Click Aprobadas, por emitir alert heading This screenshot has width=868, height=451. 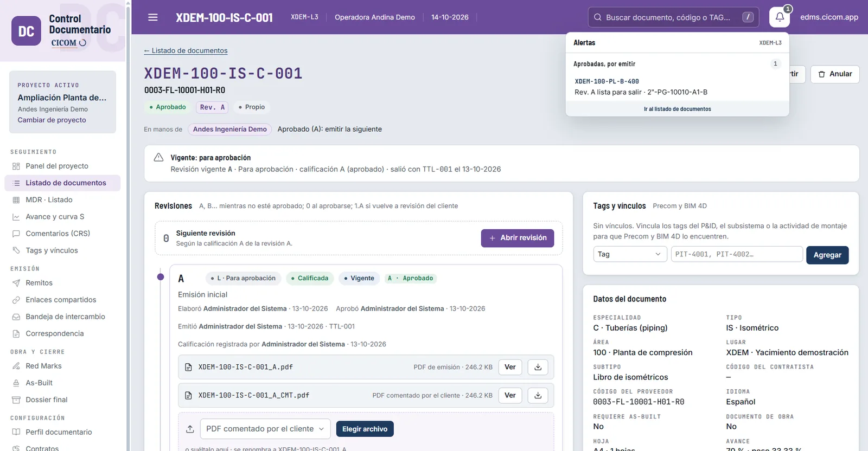tap(604, 64)
